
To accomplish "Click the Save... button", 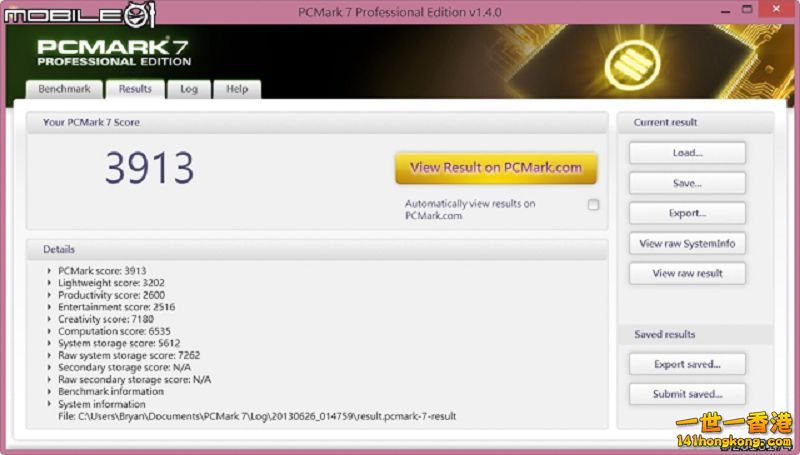I will pos(687,183).
